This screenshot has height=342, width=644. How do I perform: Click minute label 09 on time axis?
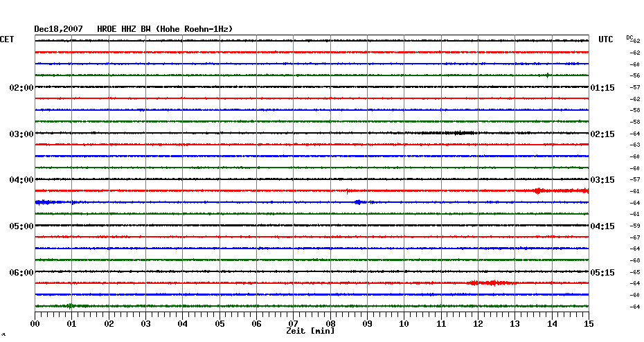click(367, 323)
